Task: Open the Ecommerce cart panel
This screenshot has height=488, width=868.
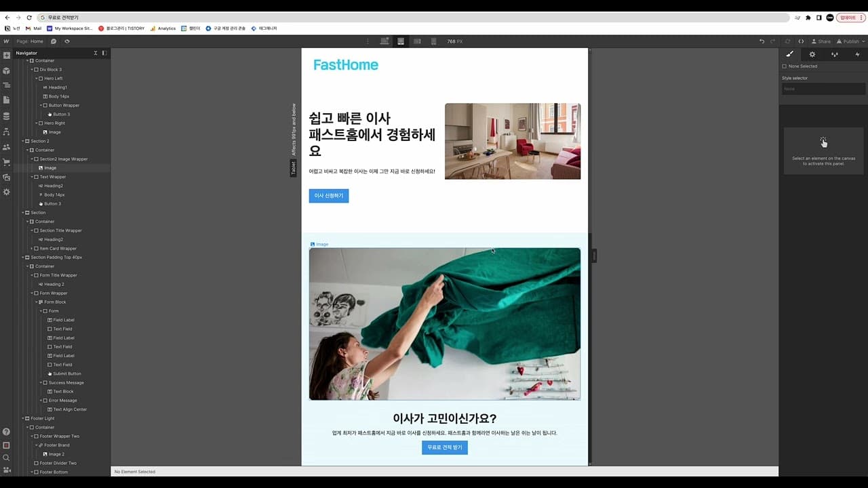Action: coord(6,162)
